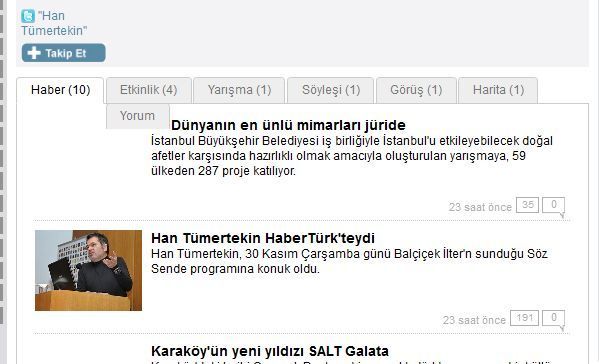Show the Görüş (1) tab
The width and height of the screenshot is (599, 364).
coord(416,90)
